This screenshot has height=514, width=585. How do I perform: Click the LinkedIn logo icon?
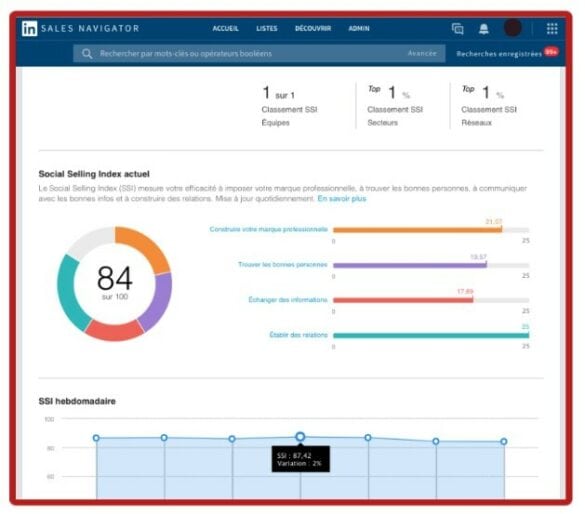point(29,28)
